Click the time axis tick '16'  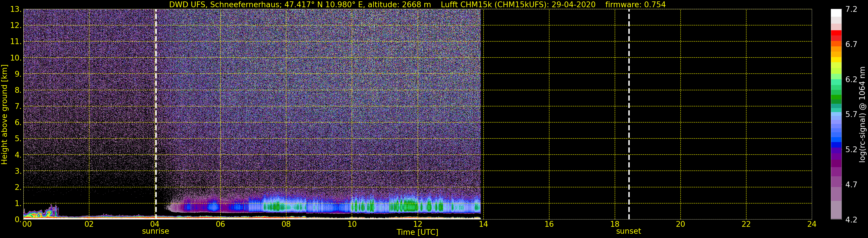point(549,224)
